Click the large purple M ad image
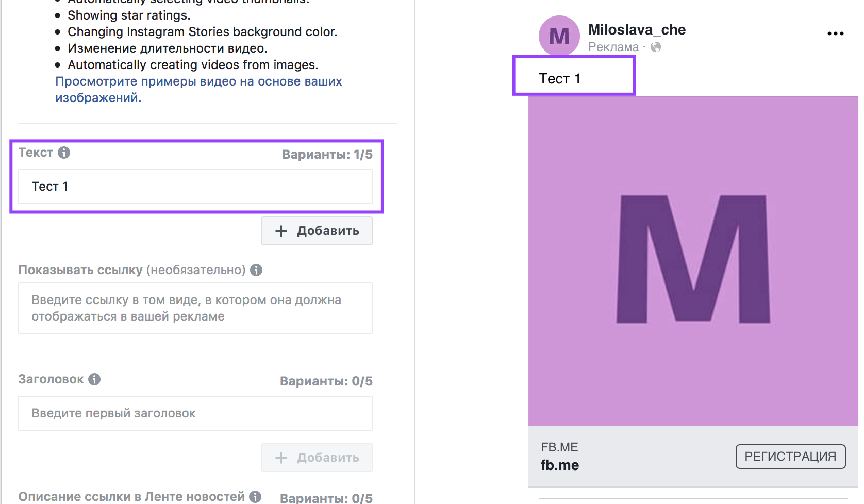This screenshot has width=864, height=504. pos(693,261)
